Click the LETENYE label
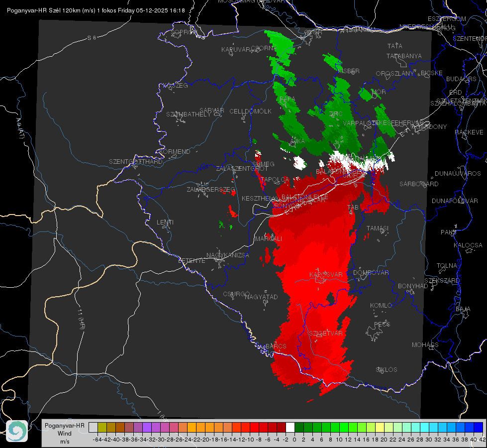487x448 pixels. pos(192,260)
